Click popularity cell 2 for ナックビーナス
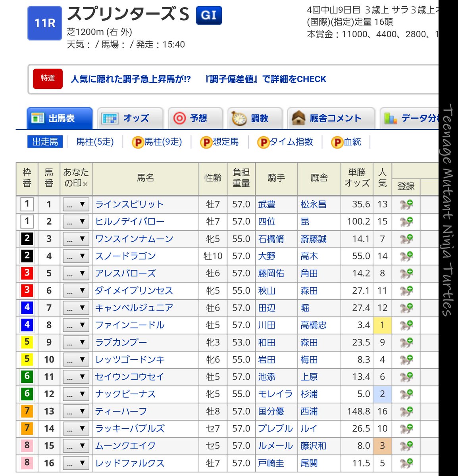Screen dimensions: 458x476 [382, 394]
